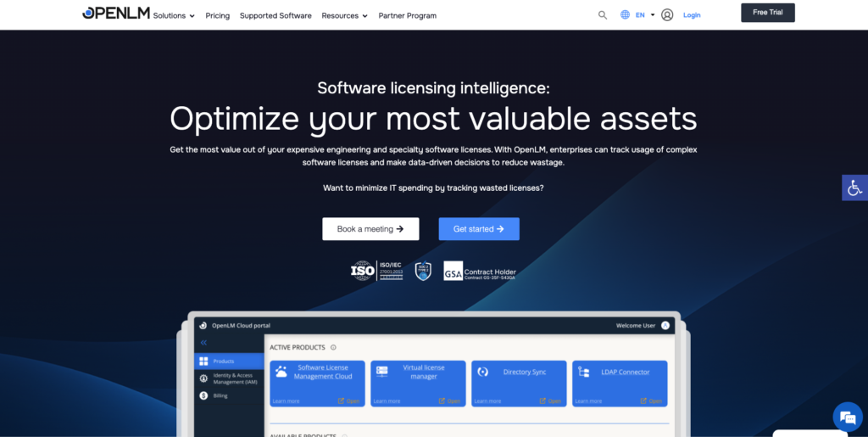Open the accessibility wheelchair widget
868x437 pixels.
[x=854, y=188]
